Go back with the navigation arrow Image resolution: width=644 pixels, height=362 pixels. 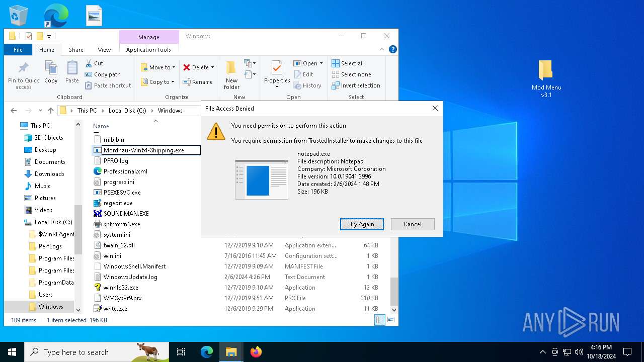click(x=14, y=111)
